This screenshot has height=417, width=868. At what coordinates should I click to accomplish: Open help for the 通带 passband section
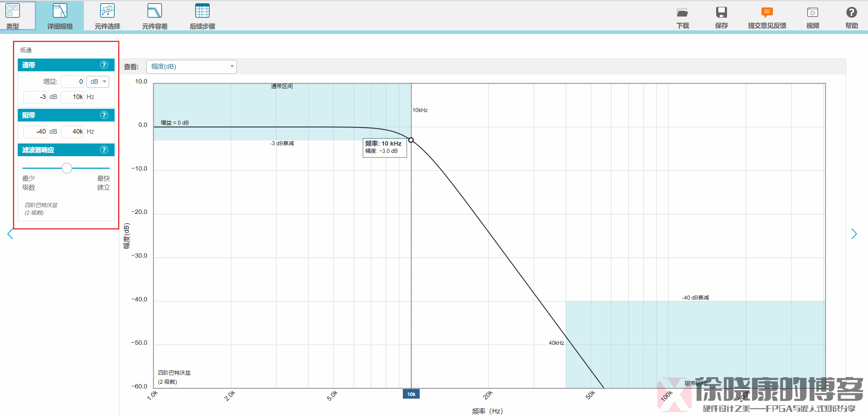(104, 65)
